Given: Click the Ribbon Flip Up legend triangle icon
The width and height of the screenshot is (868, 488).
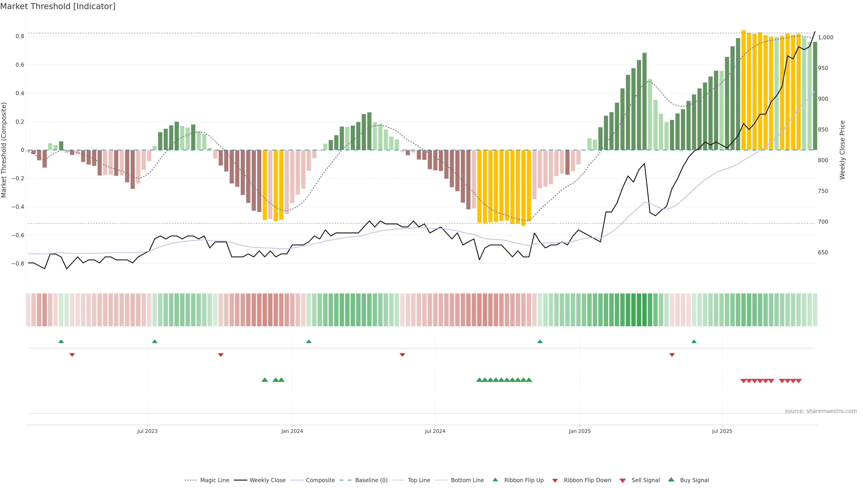Looking at the screenshot, I should point(495,480).
